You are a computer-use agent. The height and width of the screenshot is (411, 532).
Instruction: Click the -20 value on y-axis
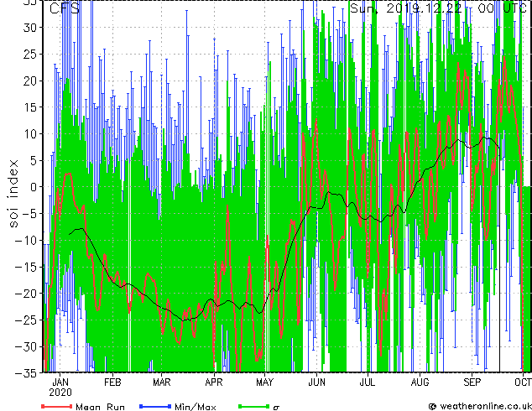tap(25, 294)
